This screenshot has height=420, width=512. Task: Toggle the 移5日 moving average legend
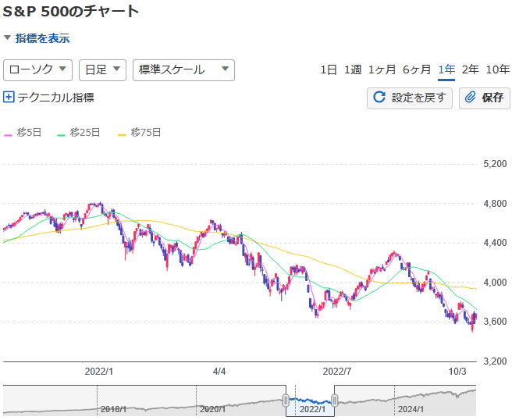pyautogui.click(x=23, y=133)
